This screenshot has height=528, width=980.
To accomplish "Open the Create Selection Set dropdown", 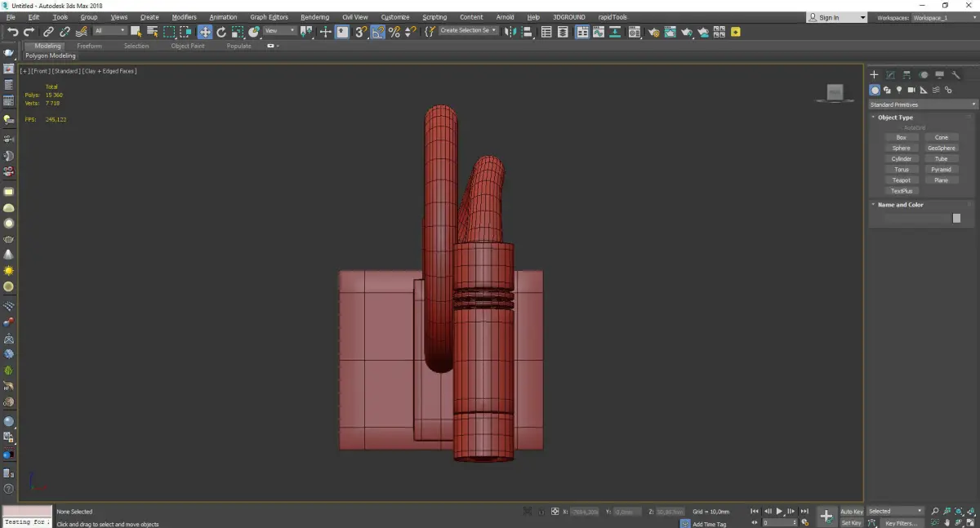I will point(468,31).
